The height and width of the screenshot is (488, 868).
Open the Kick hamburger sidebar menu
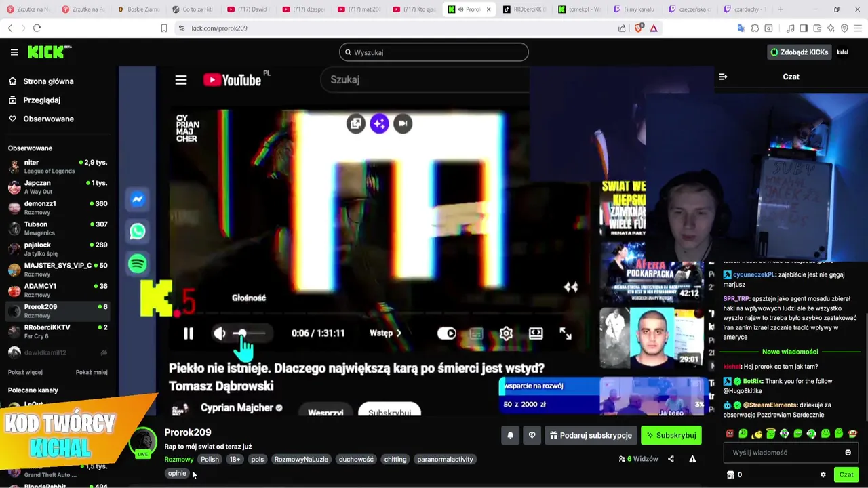pos(14,52)
